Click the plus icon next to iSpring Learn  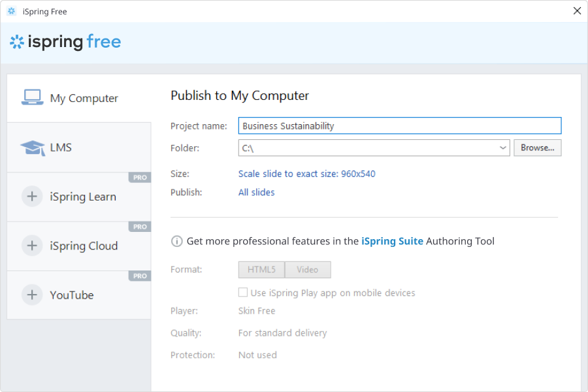32,196
